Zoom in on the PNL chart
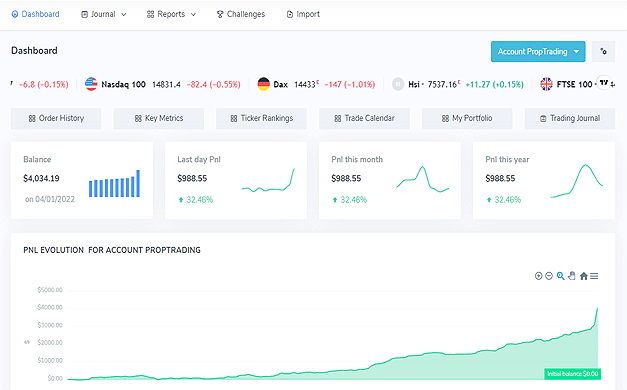Viewport: 627px width, 390px height. pos(538,276)
